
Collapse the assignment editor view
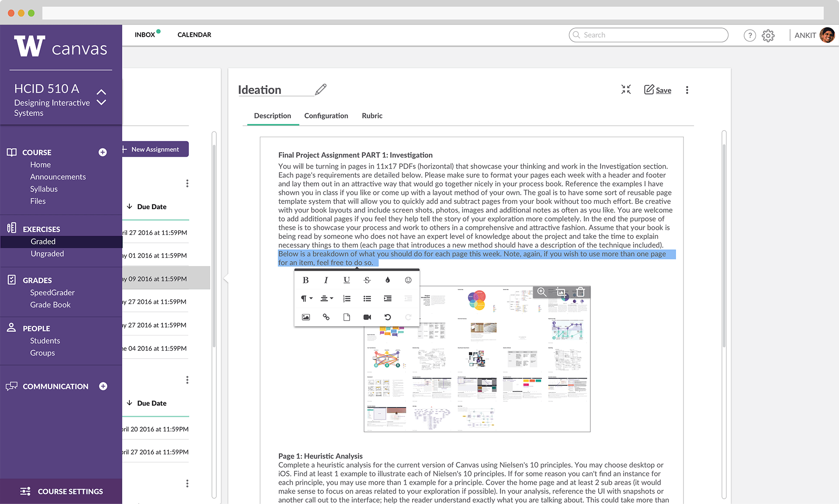(x=626, y=90)
